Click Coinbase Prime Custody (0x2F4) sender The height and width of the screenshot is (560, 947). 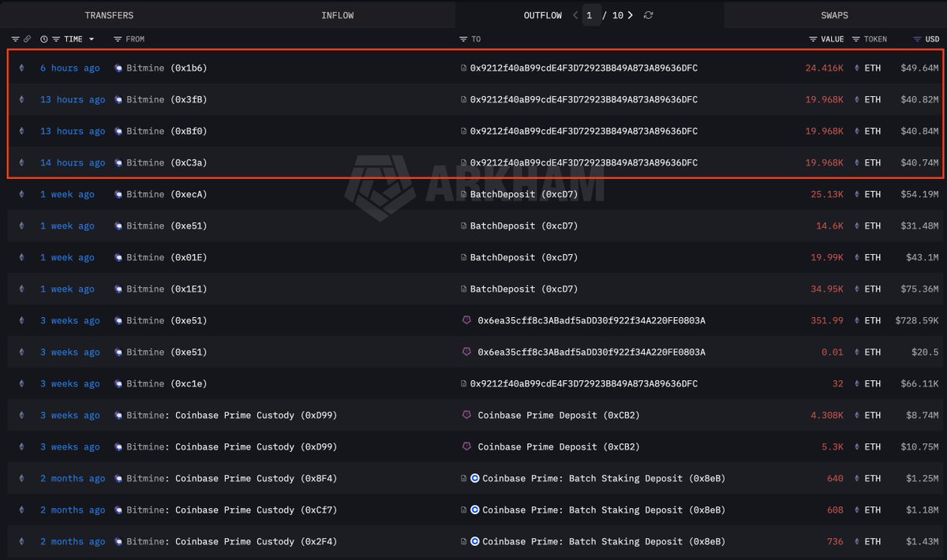pos(231,541)
